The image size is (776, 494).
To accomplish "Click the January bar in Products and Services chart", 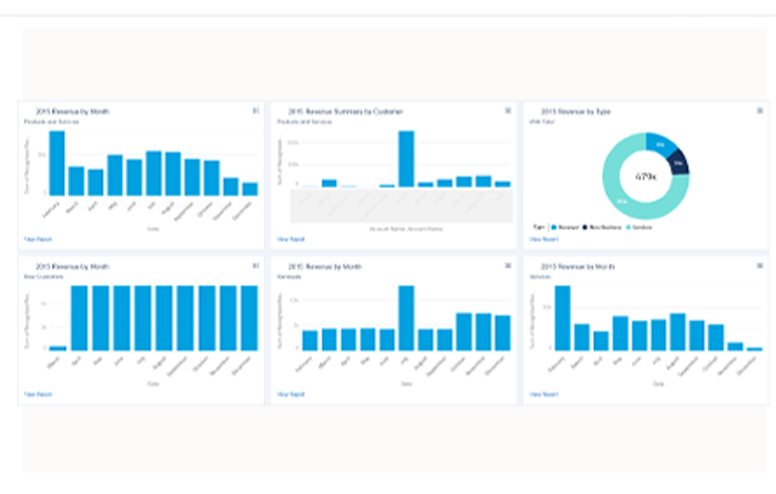I will (x=57, y=163).
